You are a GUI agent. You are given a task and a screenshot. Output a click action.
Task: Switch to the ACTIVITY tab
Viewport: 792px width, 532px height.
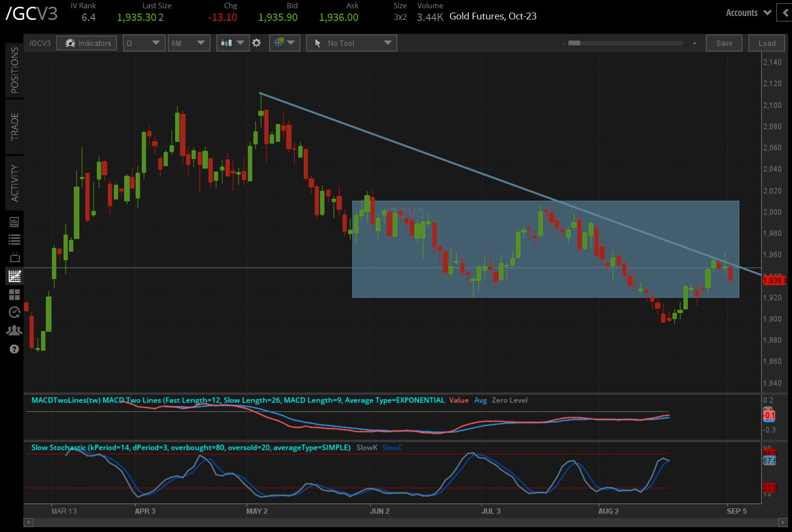point(15,183)
